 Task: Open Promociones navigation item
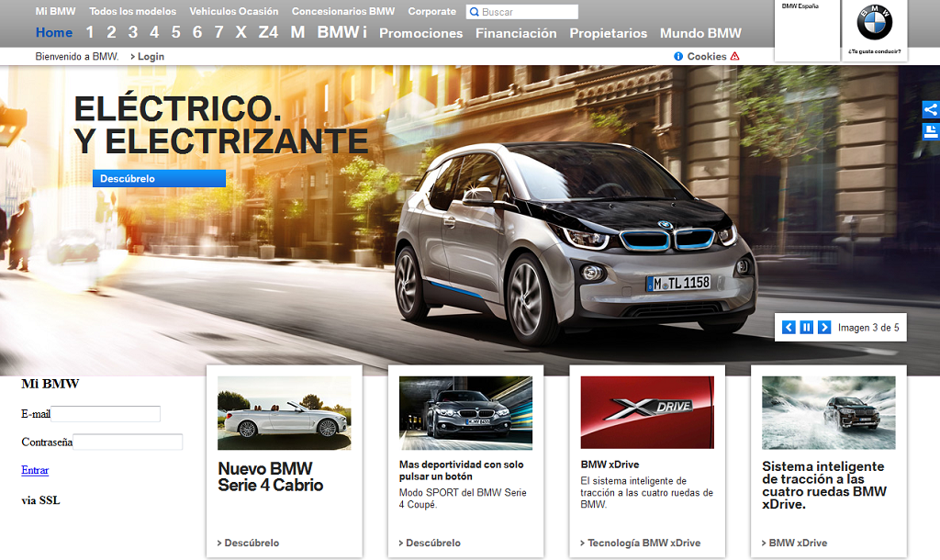tap(420, 33)
